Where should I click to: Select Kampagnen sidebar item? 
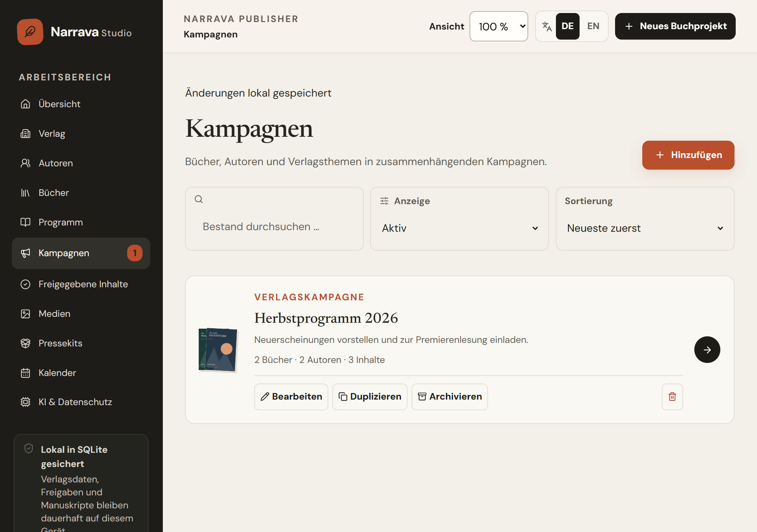pos(81,253)
